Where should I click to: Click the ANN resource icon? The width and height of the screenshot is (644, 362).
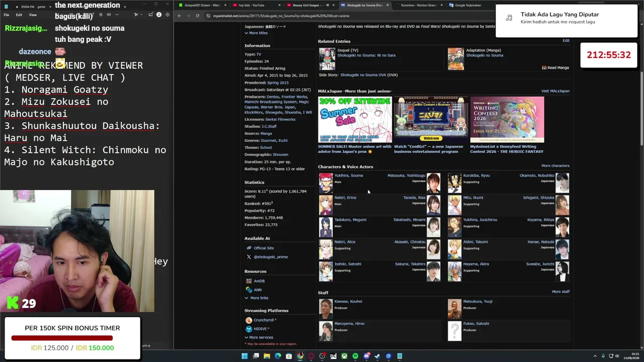click(249, 290)
